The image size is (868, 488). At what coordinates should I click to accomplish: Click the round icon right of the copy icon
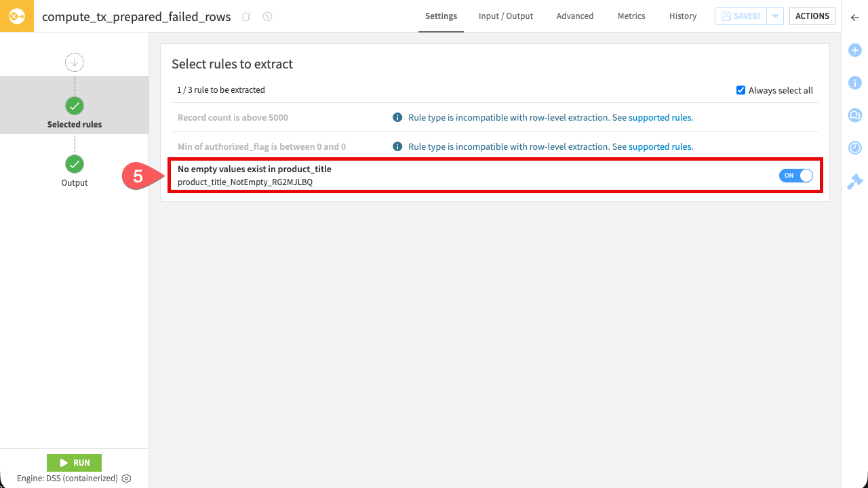[x=267, y=16]
